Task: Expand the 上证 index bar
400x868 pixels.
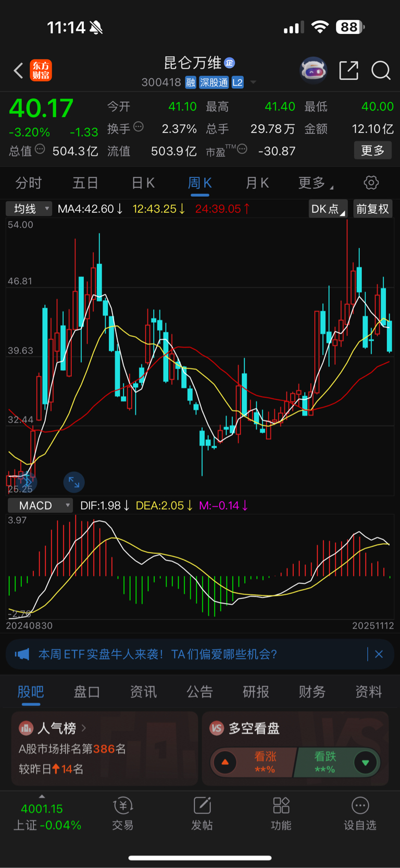Action: click(x=42, y=796)
